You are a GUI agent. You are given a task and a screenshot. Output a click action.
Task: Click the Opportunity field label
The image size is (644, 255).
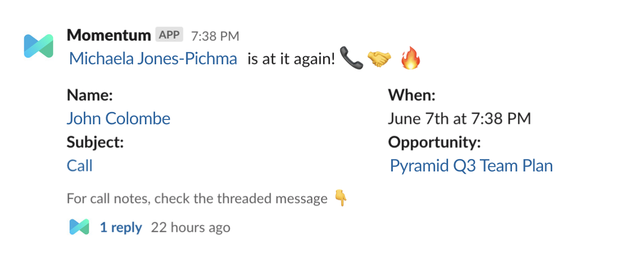coord(434,142)
